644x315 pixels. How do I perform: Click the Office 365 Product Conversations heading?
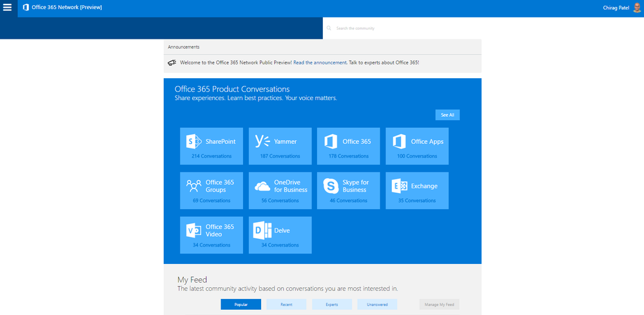pos(232,89)
